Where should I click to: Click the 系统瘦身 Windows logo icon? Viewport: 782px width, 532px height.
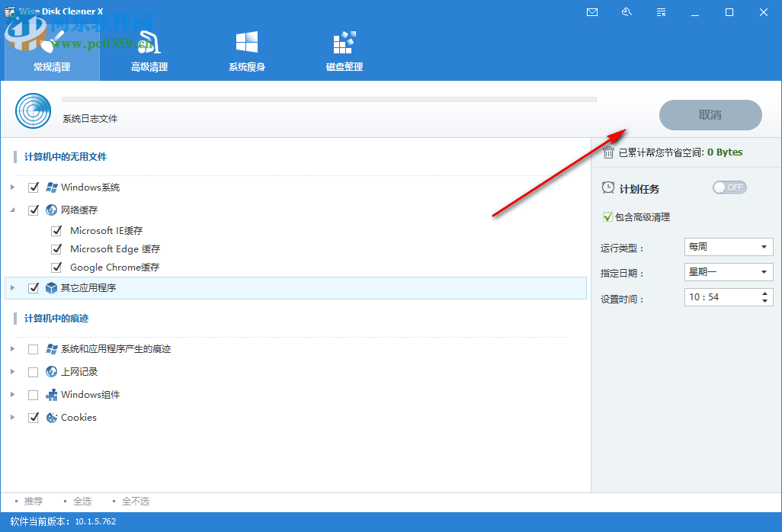(247, 42)
